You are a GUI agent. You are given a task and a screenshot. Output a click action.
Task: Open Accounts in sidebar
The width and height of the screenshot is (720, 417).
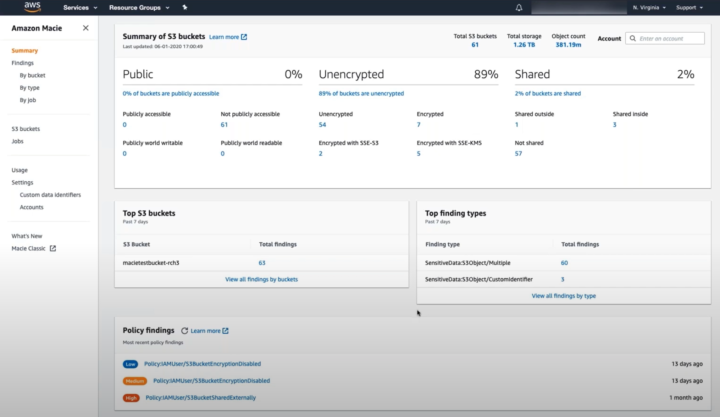click(31, 208)
